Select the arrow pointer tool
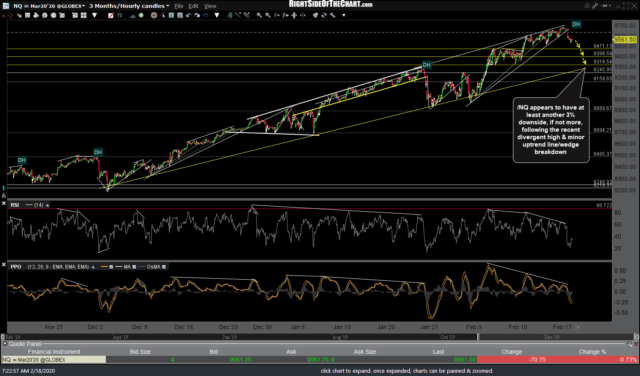This screenshot has width=640, height=376. click(x=162, y=16)
